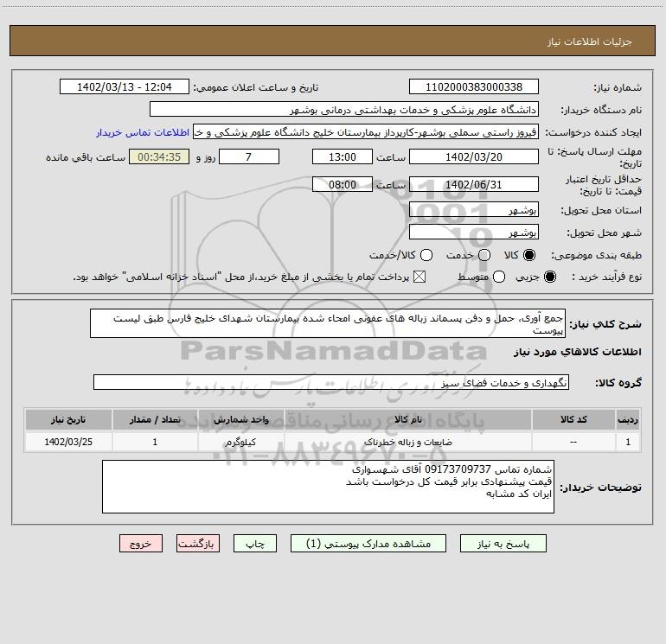666x644 pixels.
Task: Click the استان محل تحویل field بوشهر
Action: (474, 209)
